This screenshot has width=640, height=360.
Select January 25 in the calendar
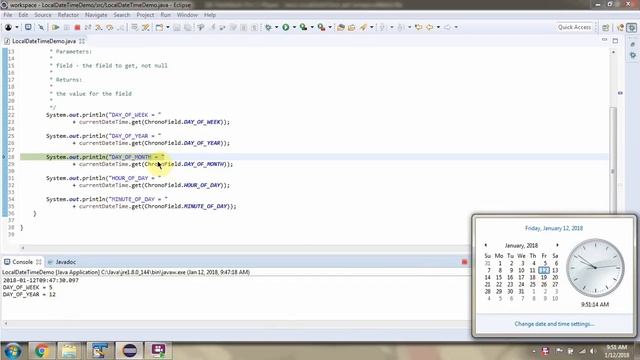tap(532, 284)
